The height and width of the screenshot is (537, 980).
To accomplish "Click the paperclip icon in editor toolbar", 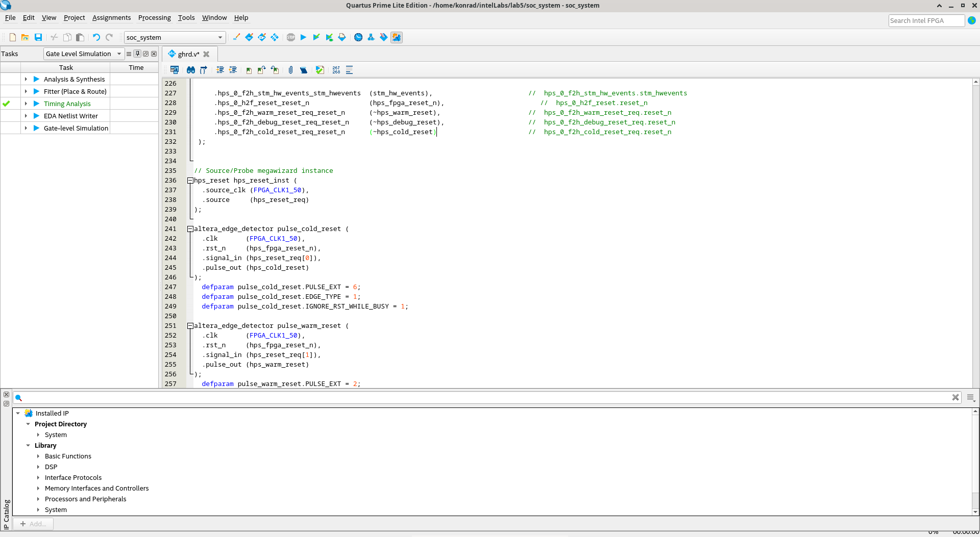I will (x=290, y=70).
